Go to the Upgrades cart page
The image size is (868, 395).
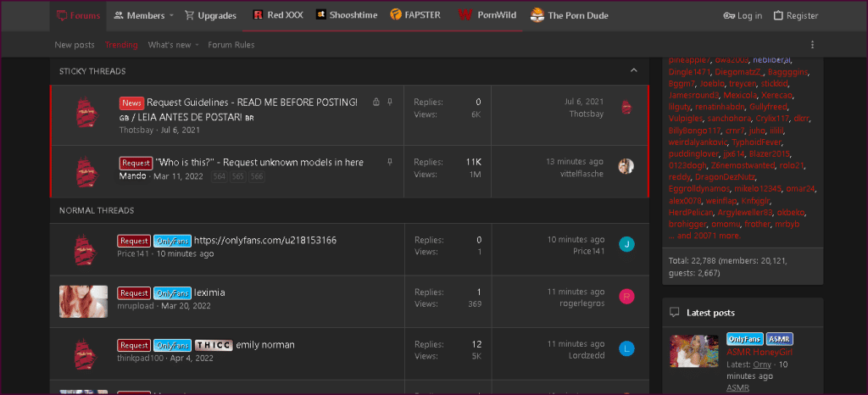coord(210,15)
